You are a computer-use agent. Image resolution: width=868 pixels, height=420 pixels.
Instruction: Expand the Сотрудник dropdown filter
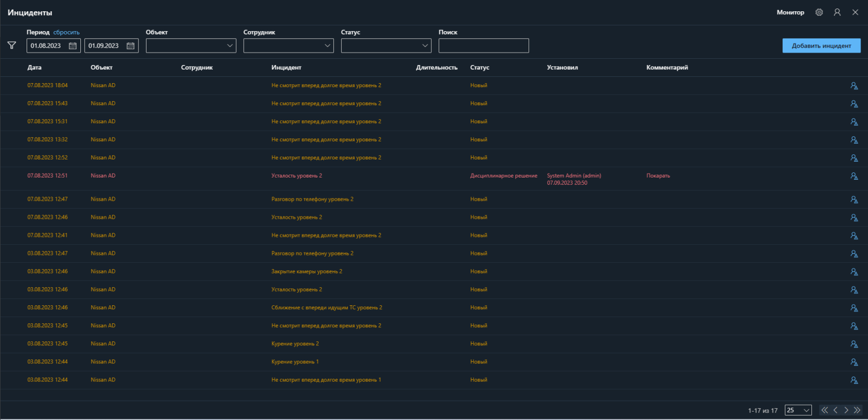(x=288, y=46)
